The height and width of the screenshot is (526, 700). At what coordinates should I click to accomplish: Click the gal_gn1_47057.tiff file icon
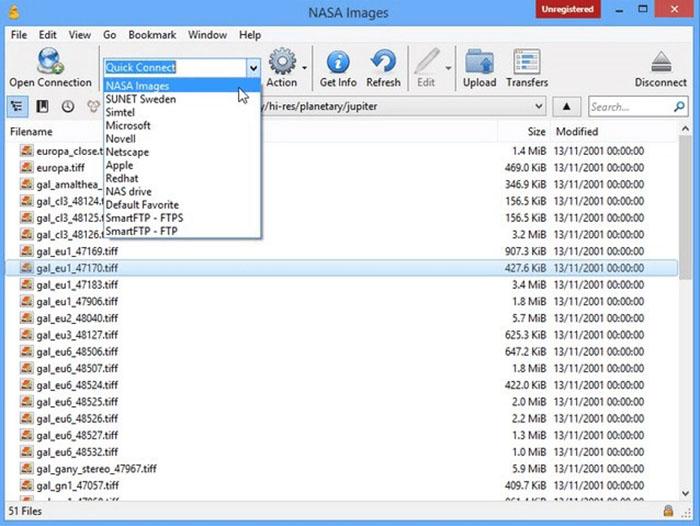click(27, 485)
